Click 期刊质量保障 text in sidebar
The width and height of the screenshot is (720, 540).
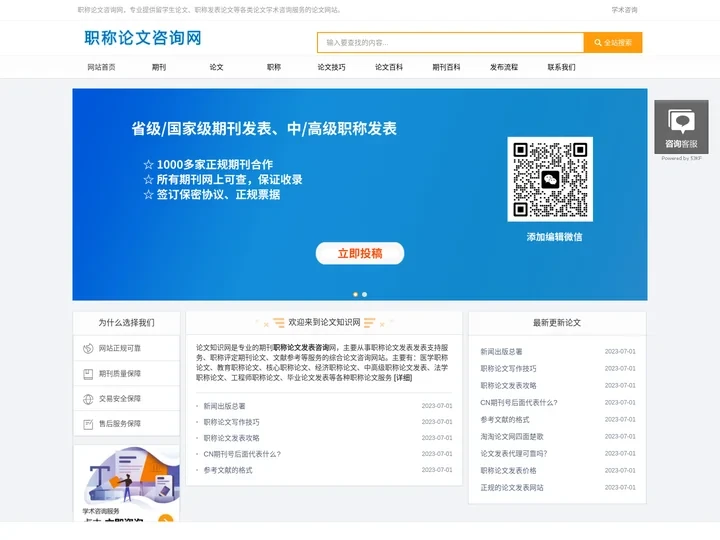coord(120,374)
